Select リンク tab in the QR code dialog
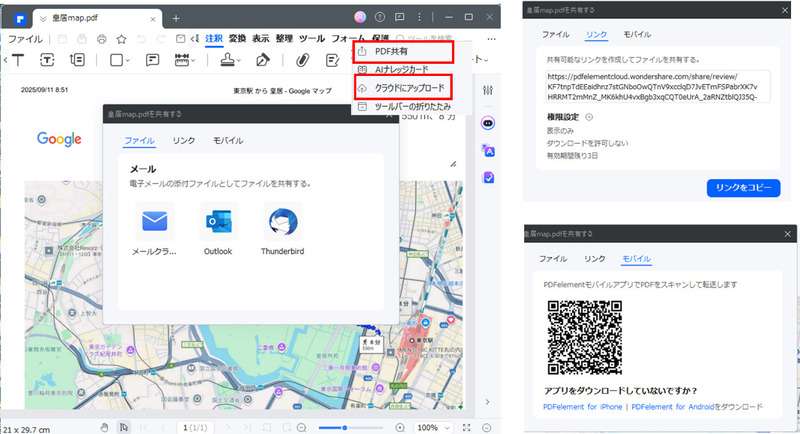This screenshot has width=800, height=434. pyautogui.click(x=595, y=259)
